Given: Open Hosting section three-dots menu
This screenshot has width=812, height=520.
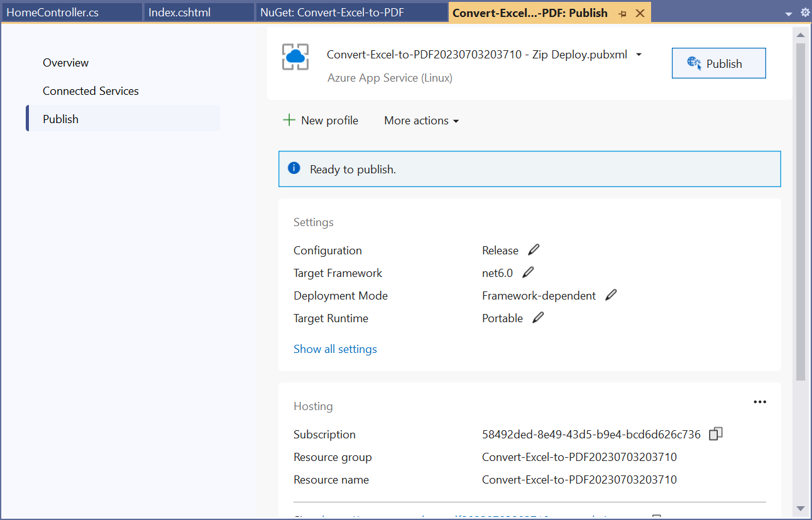Looking at the screenshot, I should (x=760, y=402).
